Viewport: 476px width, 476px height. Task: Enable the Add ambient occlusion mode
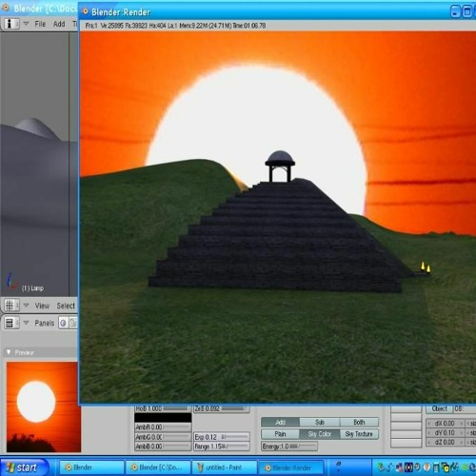point(280,422)
